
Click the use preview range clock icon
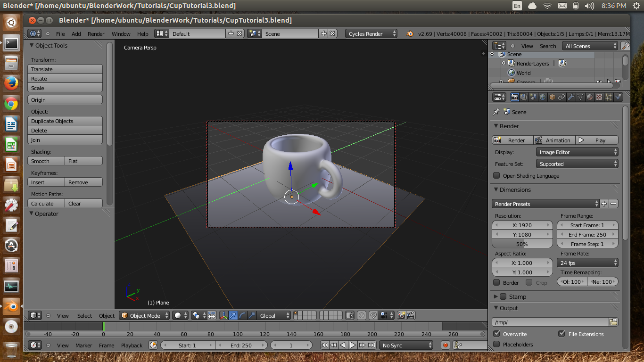pos(153,345)
